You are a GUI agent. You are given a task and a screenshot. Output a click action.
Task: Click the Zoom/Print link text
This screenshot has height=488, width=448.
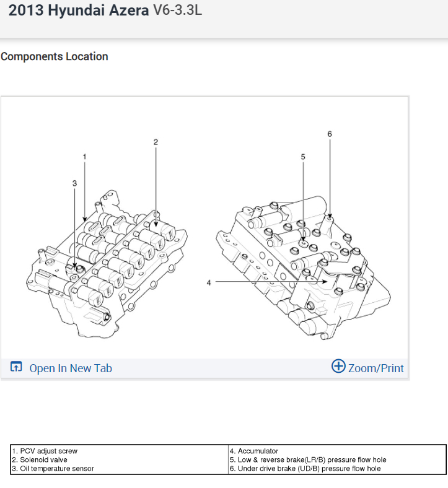376,368
